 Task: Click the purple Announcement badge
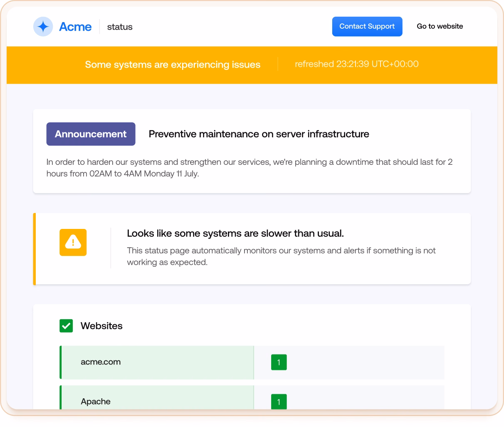(x=91, y=134)
